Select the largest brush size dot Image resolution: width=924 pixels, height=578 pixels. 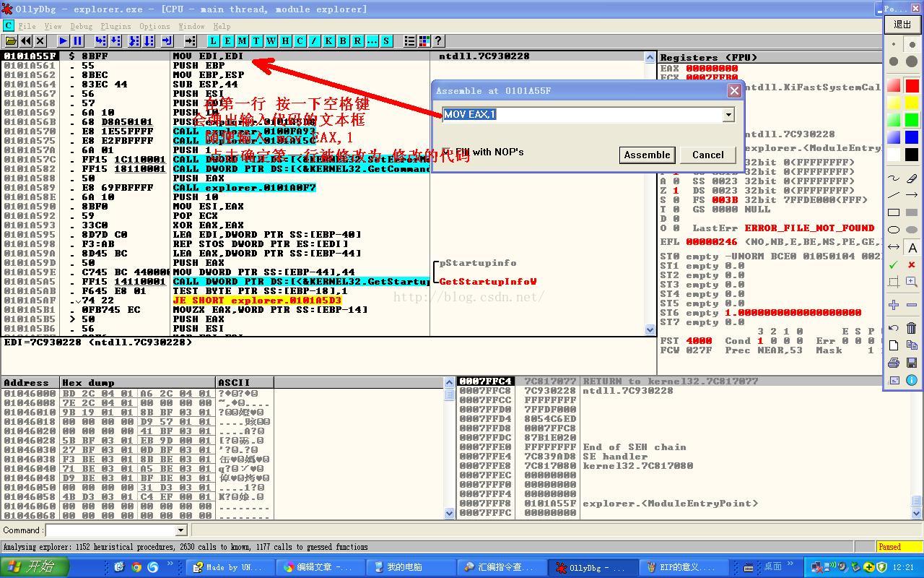pyautogui.click(x=911, y=62)
